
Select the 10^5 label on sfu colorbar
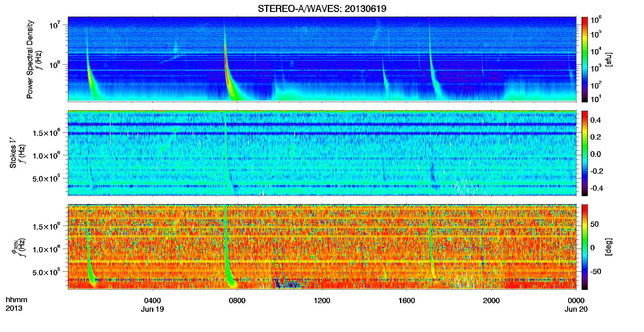596,34
